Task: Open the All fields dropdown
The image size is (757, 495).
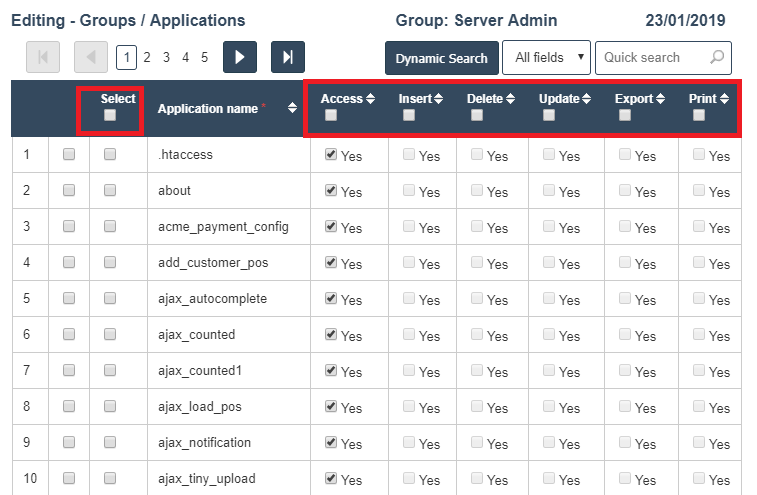Action: (547, 57)
